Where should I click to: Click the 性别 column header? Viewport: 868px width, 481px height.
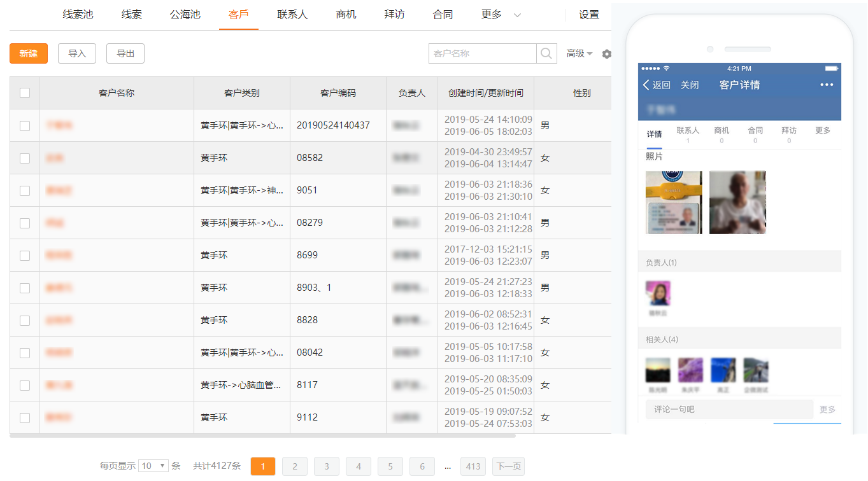point(582,93)
